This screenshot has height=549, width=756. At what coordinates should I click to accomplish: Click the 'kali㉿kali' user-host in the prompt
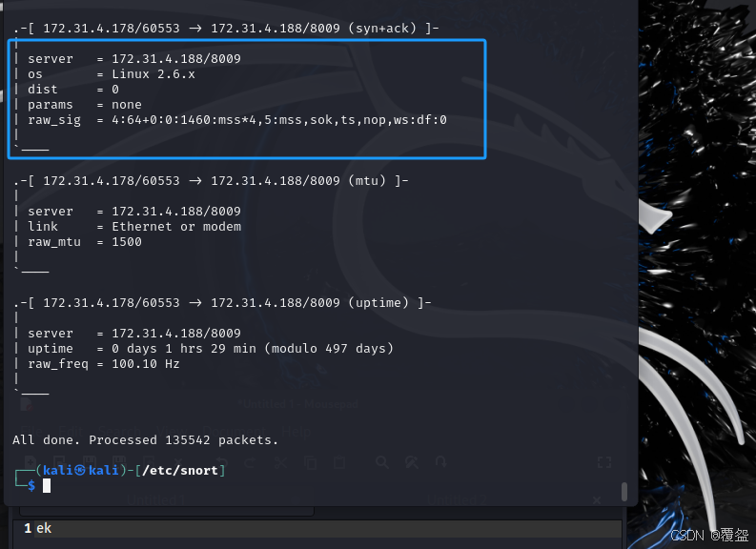80,471
